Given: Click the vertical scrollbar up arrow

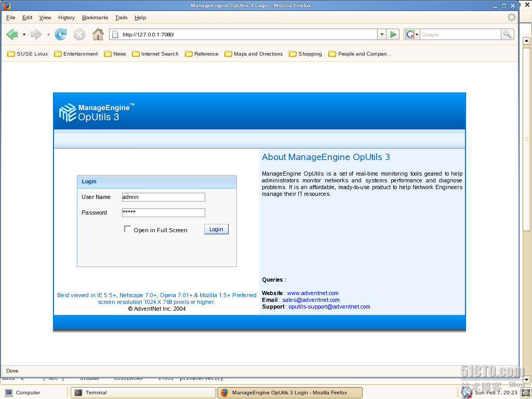Looking at the screenshot, I should coord(526,41).
